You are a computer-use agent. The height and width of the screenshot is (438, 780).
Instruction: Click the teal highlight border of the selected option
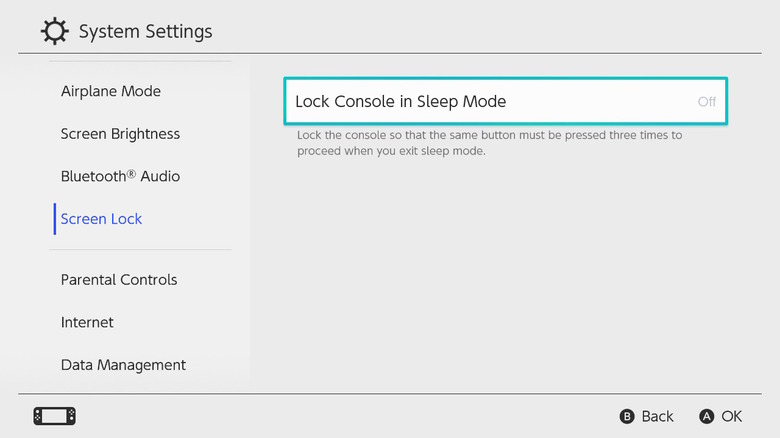point(505,79)
